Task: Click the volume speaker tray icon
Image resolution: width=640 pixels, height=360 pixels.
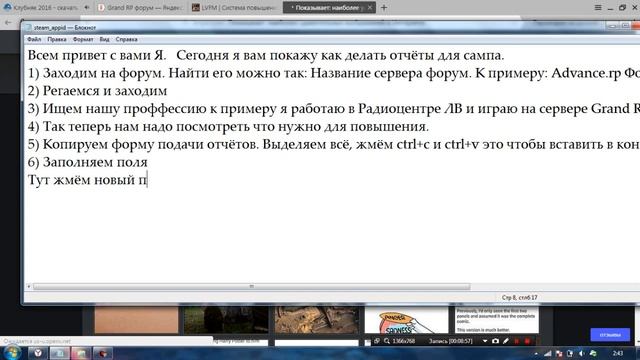Action: [581, 353]
